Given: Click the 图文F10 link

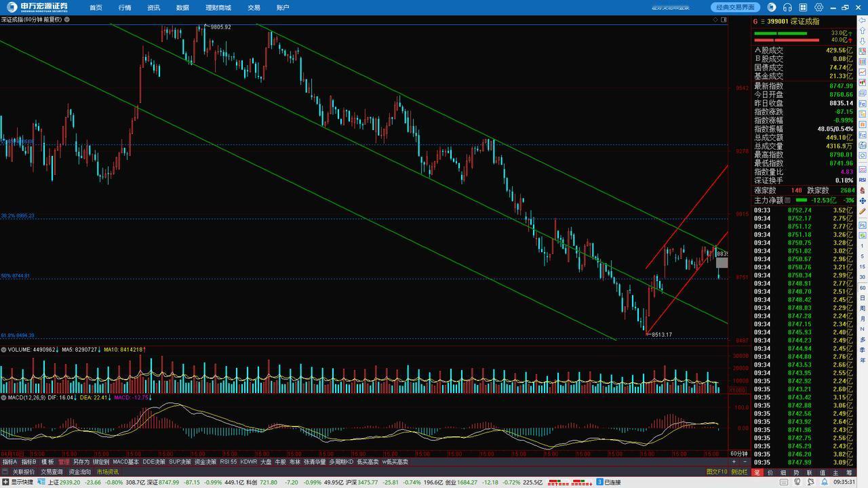Looking at the screenshot, I should coord(717,472).
